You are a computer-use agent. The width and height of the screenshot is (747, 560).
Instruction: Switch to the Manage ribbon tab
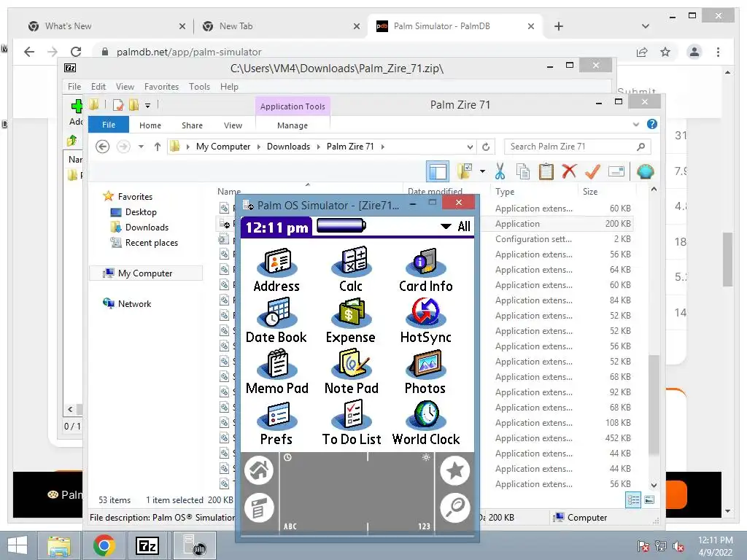coord(293,125)
